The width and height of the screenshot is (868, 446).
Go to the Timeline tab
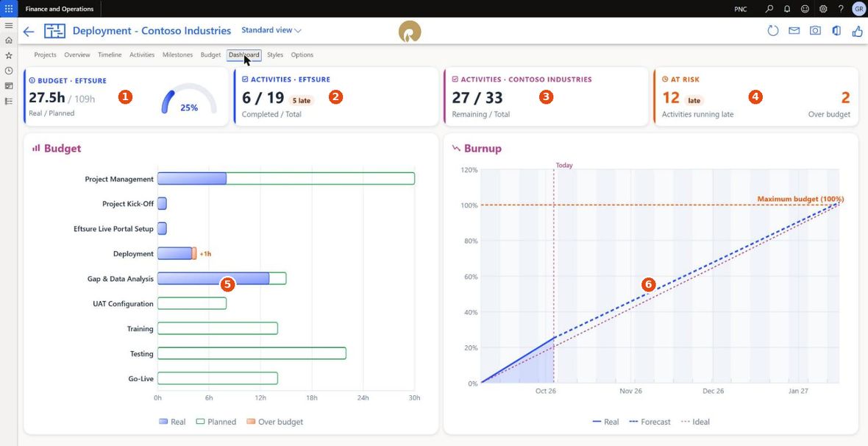click(110, 55)
